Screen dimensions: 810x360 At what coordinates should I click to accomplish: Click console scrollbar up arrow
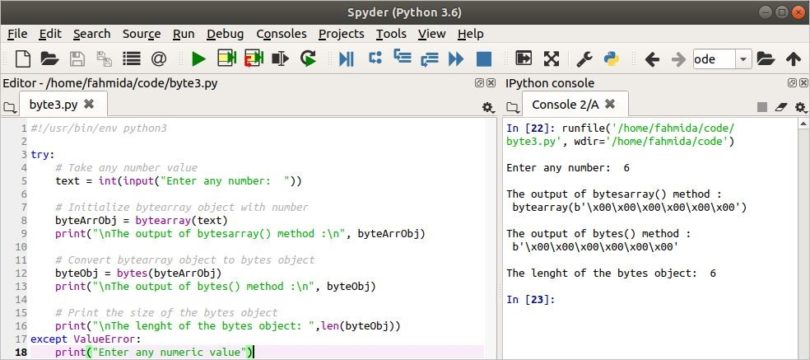803,123
